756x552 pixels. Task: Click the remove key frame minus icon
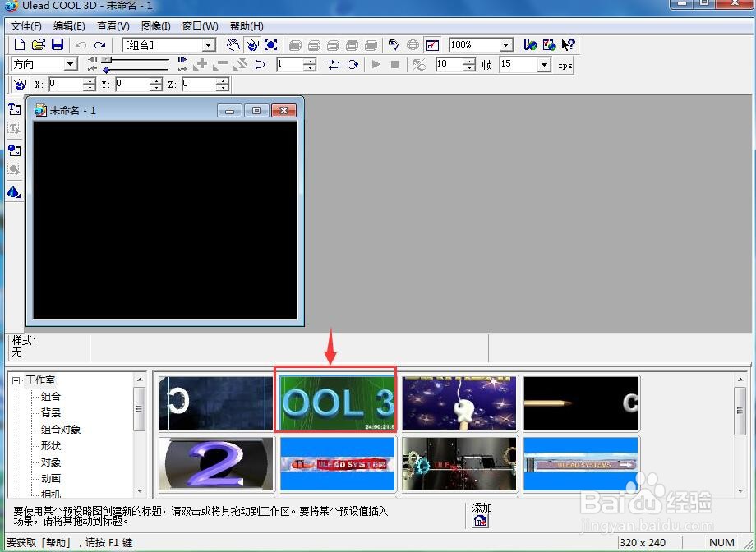(220, 64)
